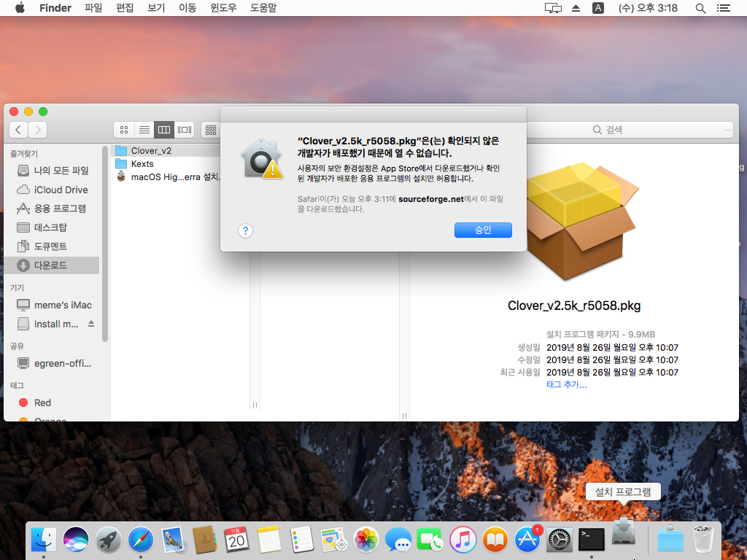The image size is (747, 560).
Task: Open the 파일 menu
Action: click(x=93, y=7)
